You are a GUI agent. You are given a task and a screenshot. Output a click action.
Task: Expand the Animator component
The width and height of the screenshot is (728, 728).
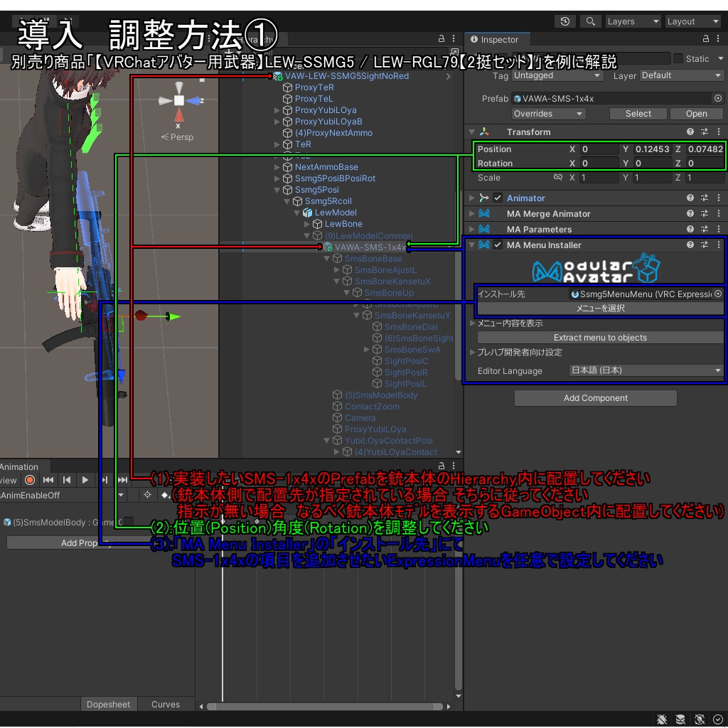(x=472, y=198)
